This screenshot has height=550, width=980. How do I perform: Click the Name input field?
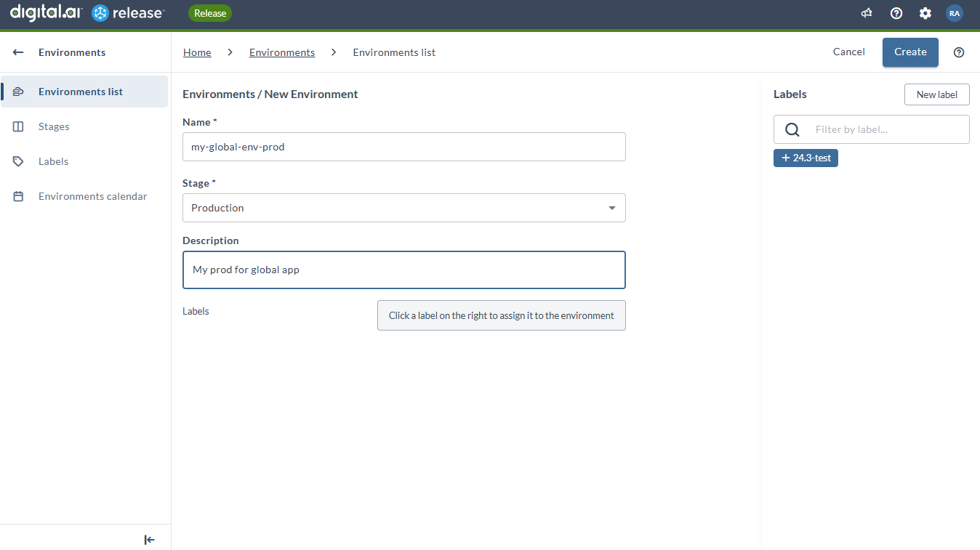tap(403, 147)
